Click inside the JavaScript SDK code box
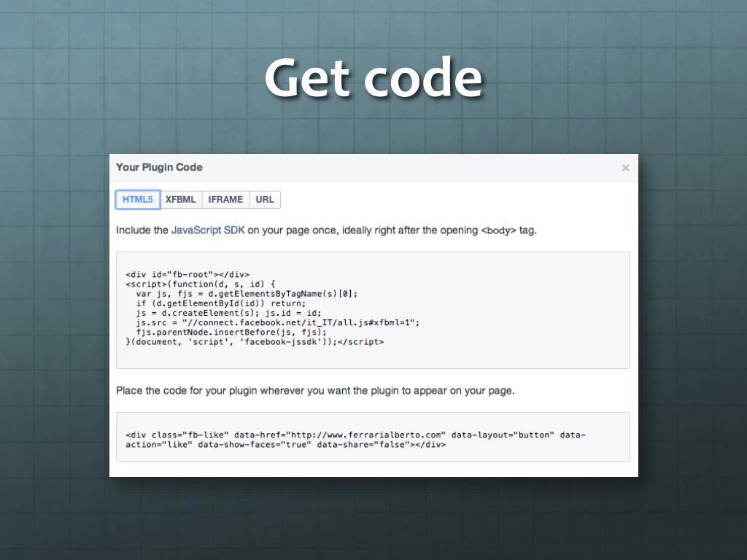The height and width of the screenshot is (560, 747). [x=373, y=310]
